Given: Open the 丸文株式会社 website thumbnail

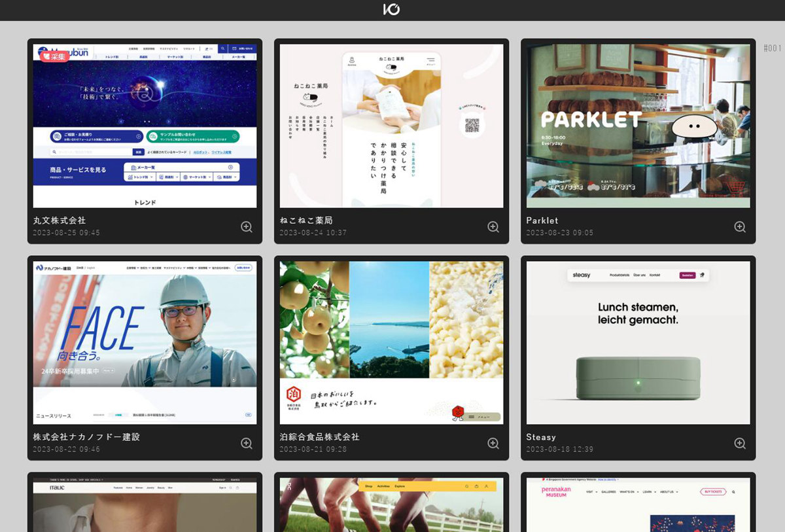Looking at the screenshot, I should (145, 126).
